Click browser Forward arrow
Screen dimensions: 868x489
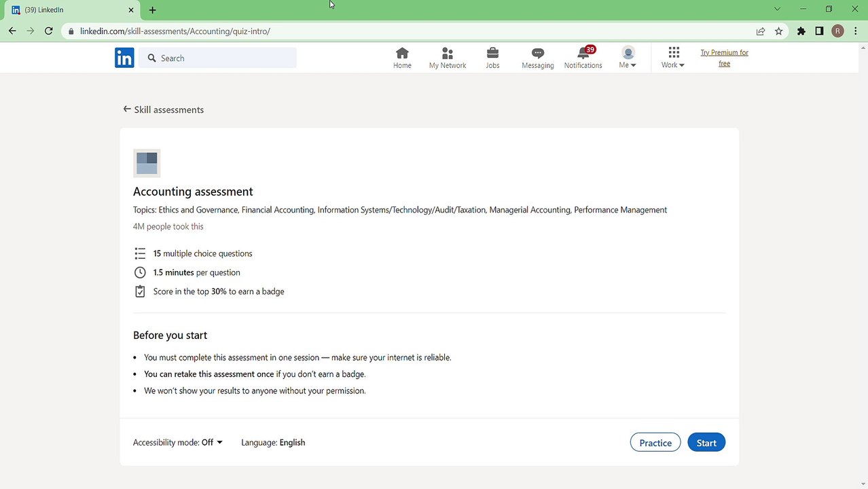[x=30, y=31]
